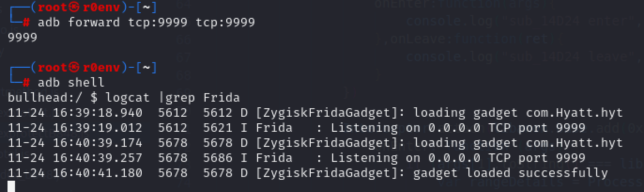Viewport: 644px width, 192px height.
Task: Click the adb shell command text
Action: (70, 83)
